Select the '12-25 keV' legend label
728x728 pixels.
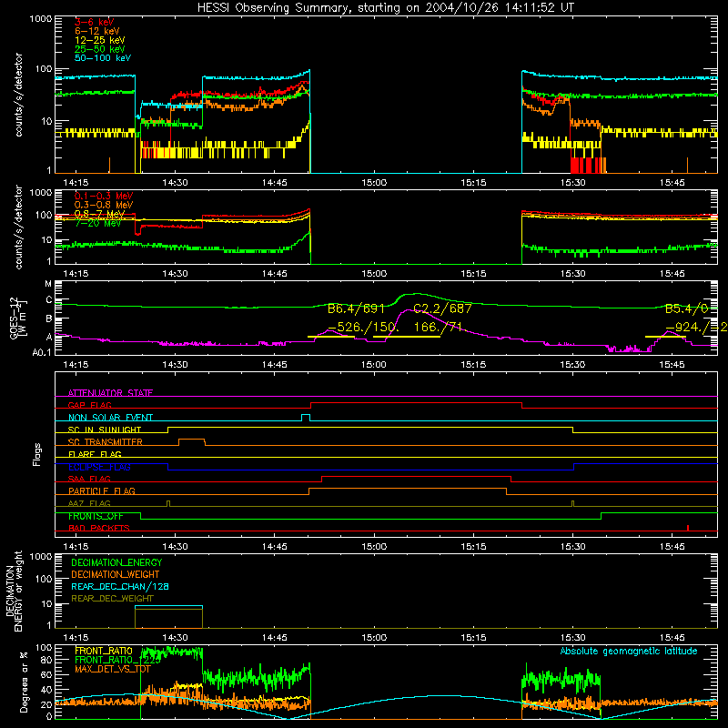100,40
